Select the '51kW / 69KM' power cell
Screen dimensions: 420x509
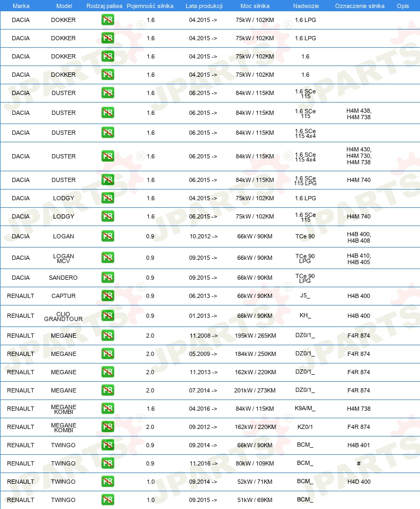pyautogui.click(x=255, y=500)
